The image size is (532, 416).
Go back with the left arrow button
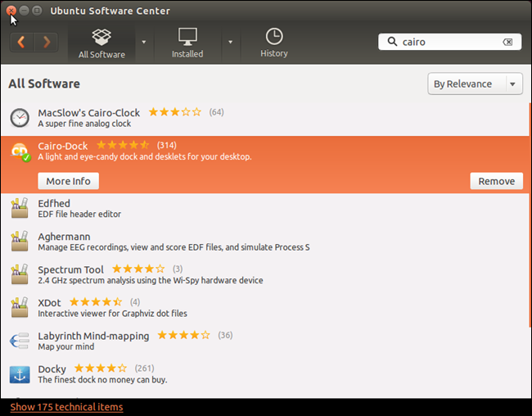22,42
